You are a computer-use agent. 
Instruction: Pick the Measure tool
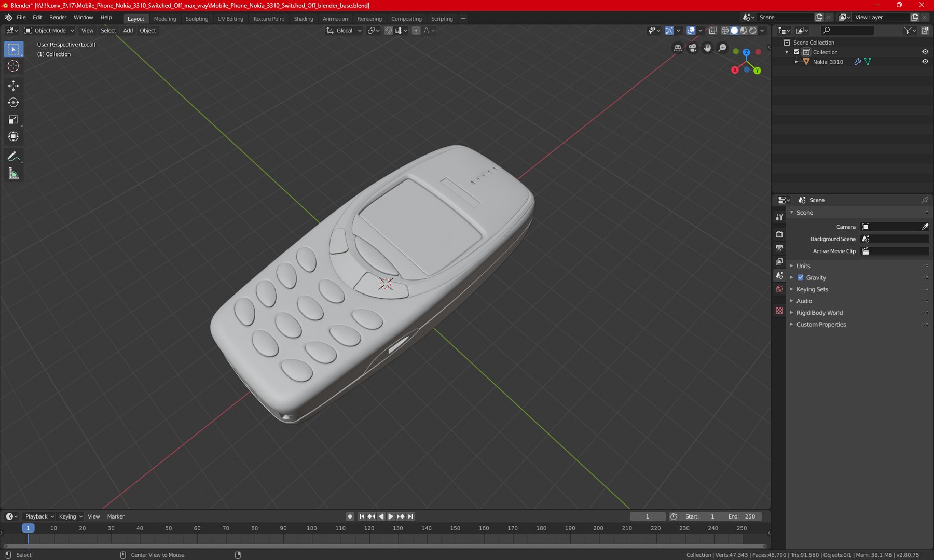click(x=13, y=174)
